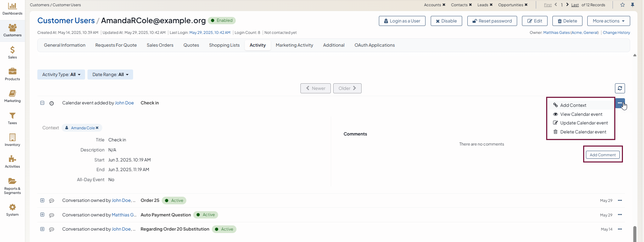Click the refresh activity list icon

pyautogui.click(x=620, y=88)
